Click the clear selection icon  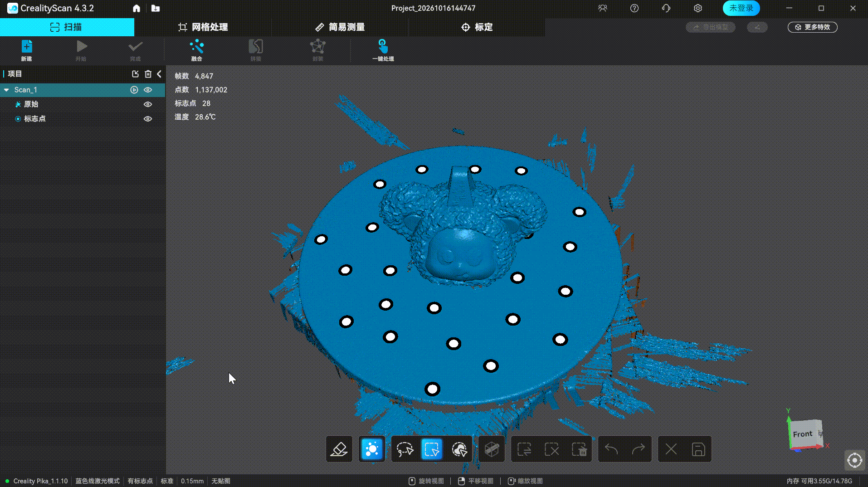pos(552,449)
